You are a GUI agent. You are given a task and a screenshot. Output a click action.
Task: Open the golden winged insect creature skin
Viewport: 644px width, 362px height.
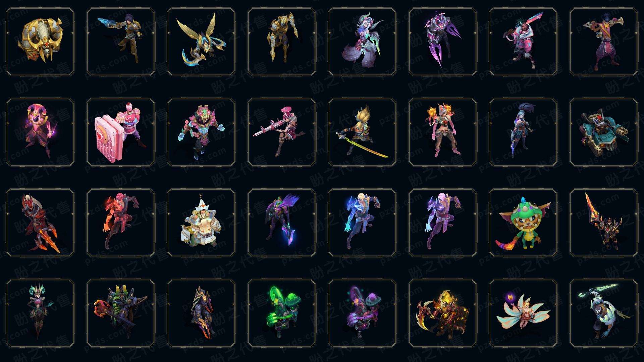point(201,42)
